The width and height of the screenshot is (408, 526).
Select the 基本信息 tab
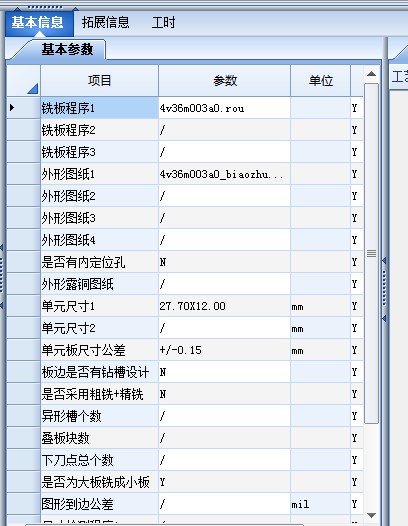(x=39, y=23)
